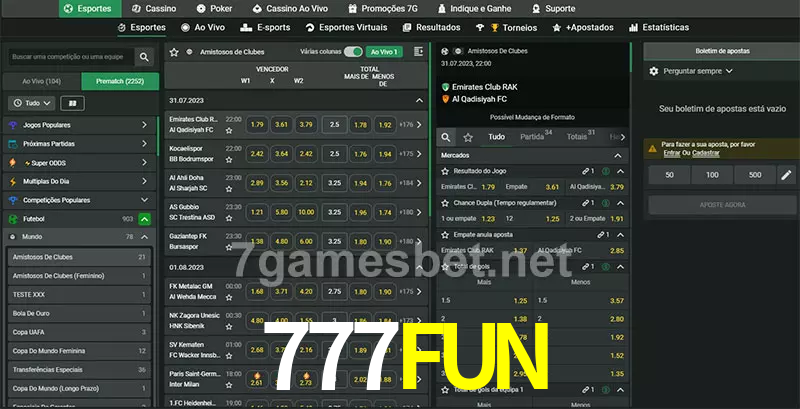Favorite the SC Trestina ASD match star

[x=229, y=218]
